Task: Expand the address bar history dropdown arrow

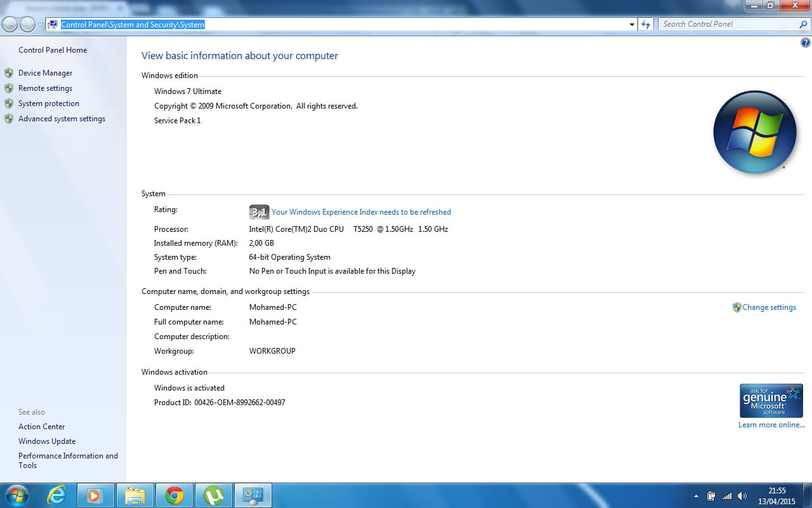Action: (632, 25)
